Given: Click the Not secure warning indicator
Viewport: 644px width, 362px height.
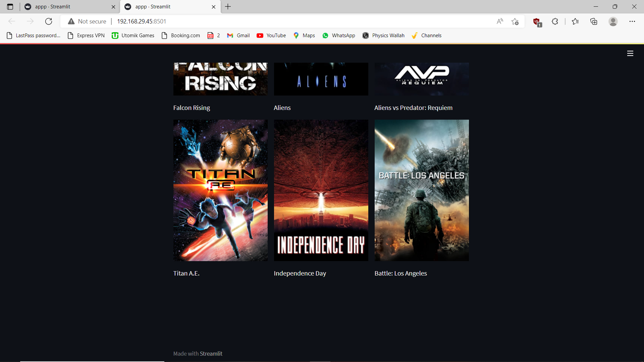Looking at the screenshot, I should tap(87, 21).
